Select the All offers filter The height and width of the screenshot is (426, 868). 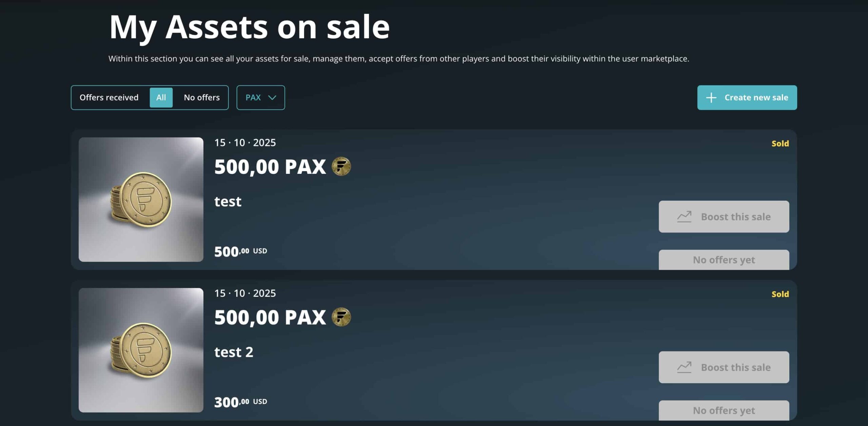pyautogui.click(x=161, y=98)
